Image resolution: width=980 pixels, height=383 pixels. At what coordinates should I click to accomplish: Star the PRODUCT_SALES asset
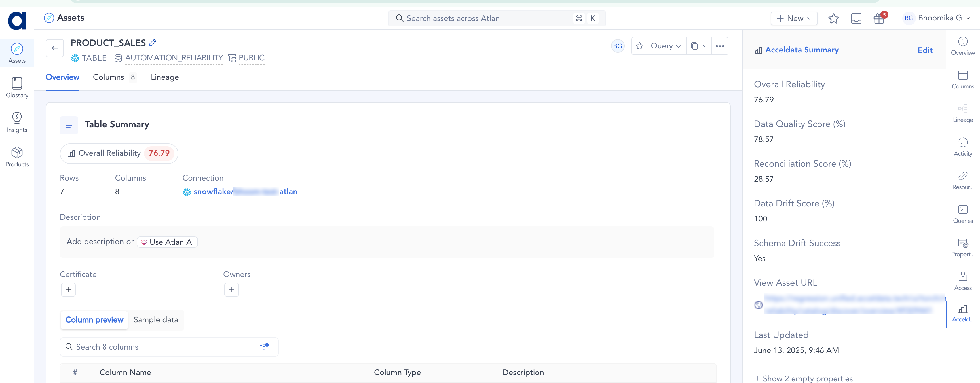[639, 46]
